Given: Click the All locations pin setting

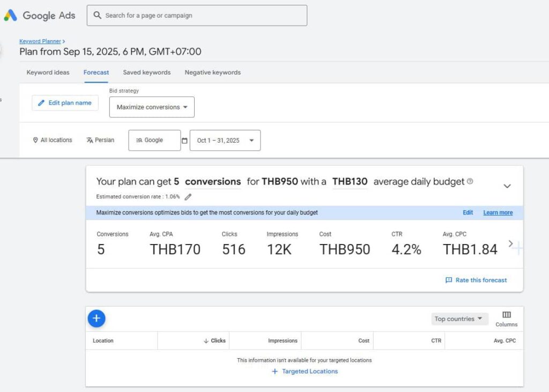Looking at the screenshot, I should point(52,140).
